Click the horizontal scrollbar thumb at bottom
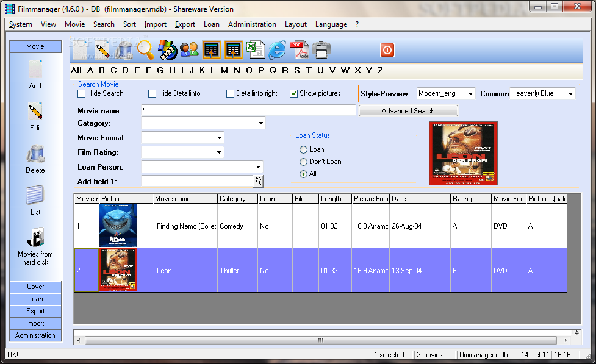 tap(321, 340)
